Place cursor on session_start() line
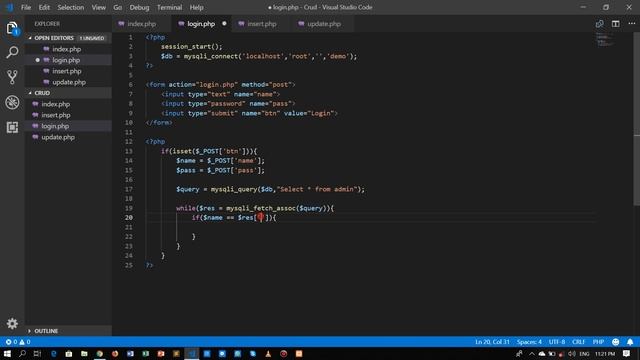Image resolution: width=640 pixels, height=360 pixels. [191, 47]
